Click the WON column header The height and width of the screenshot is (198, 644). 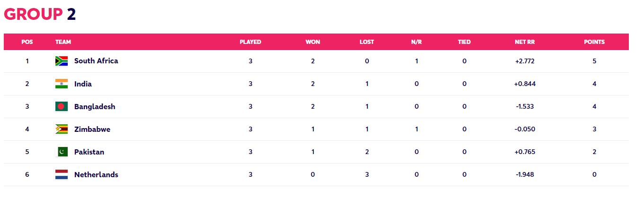point(313,42)
